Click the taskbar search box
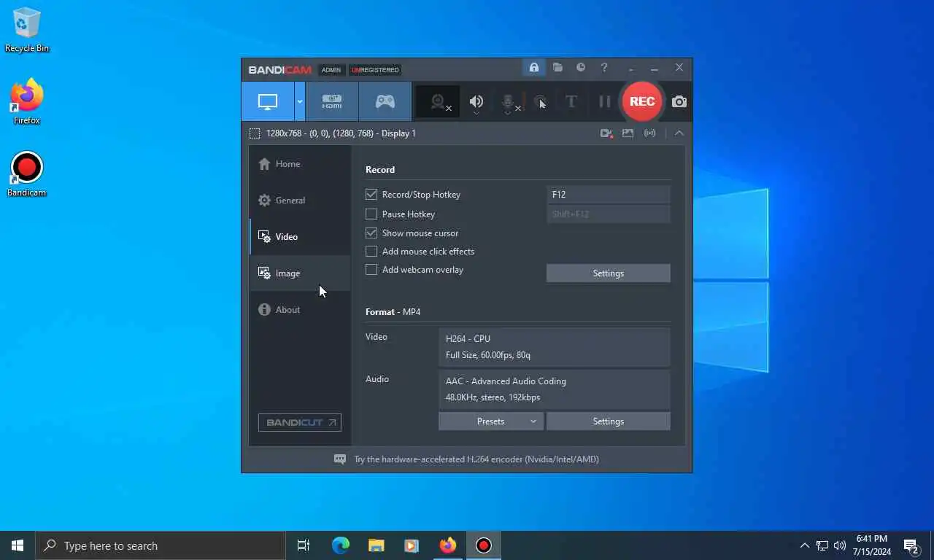 click(160, 545)
